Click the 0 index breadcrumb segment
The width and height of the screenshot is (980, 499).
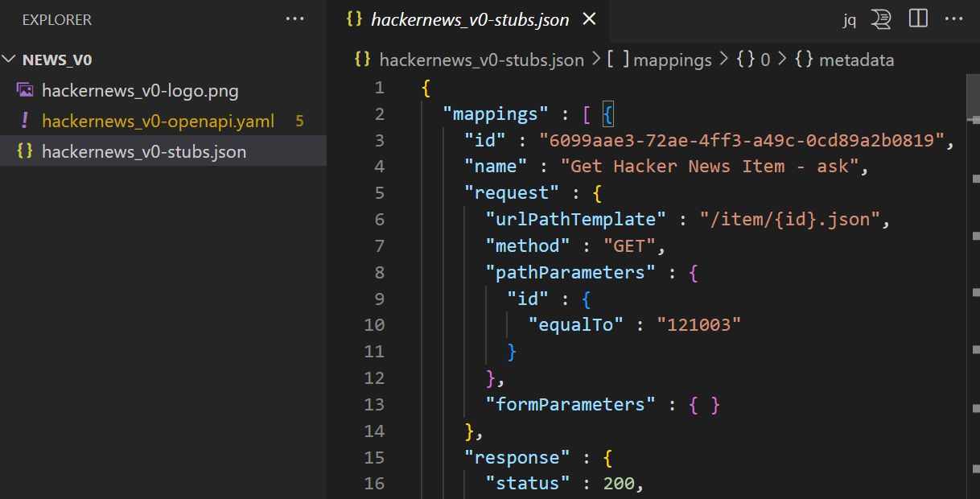[765, 60]
